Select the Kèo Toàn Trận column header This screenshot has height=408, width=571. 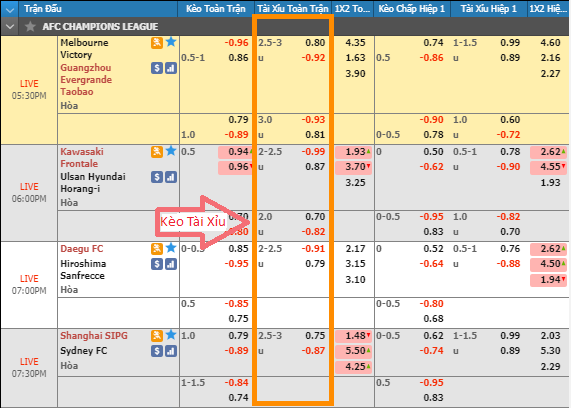coord(216,9)
